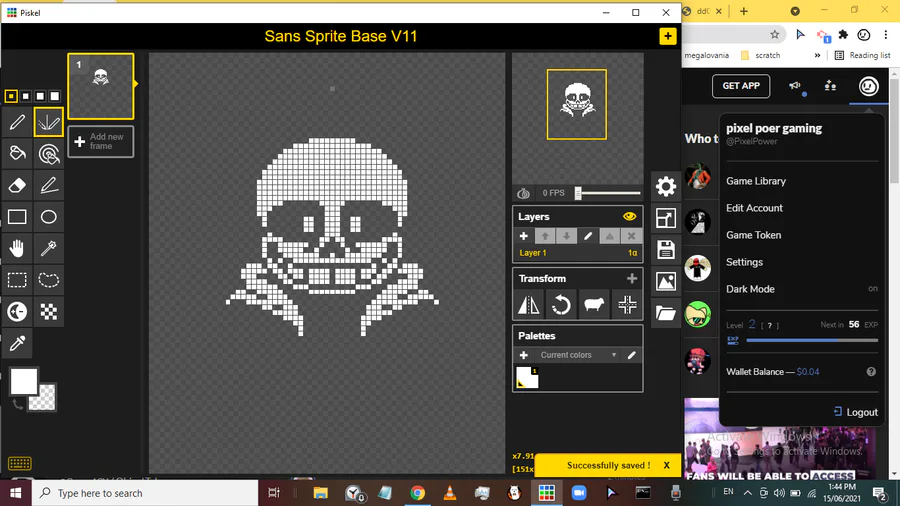Toggle layer preview eye in Layers panel
The height and width of the screenshot is (506, 900).
point(630,216)
